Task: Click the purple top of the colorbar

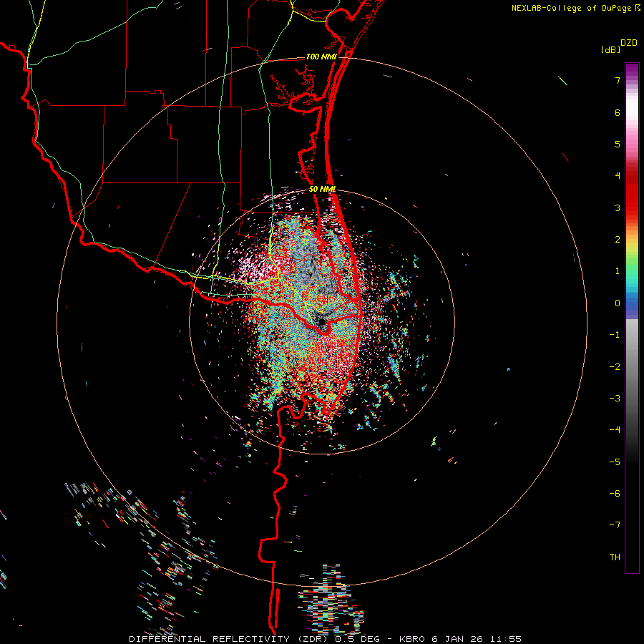Action: pyautogui.click(x=632, y=70)
